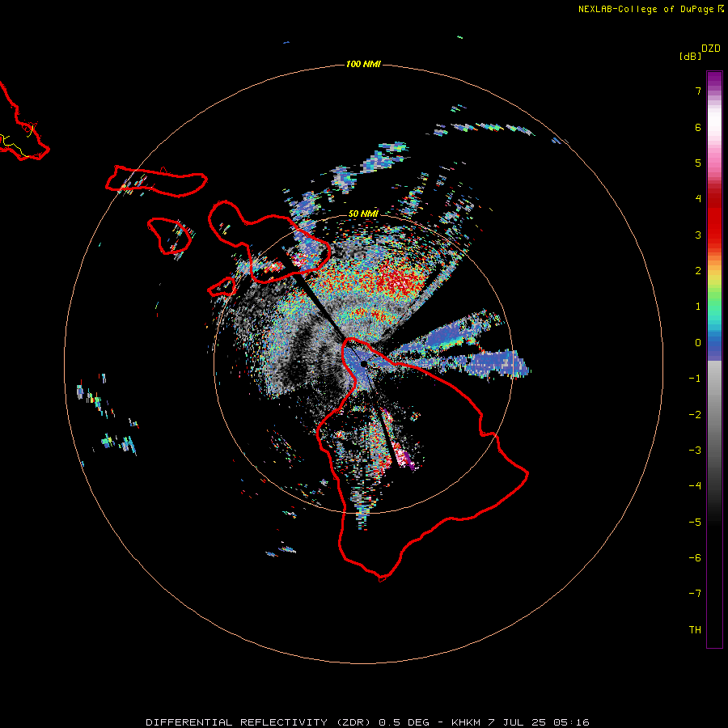The height and width of the screenshot is (728, 728).
Task: Click the 4 value on the color scale
Action: pyautogui.click(x=698, y=199)
